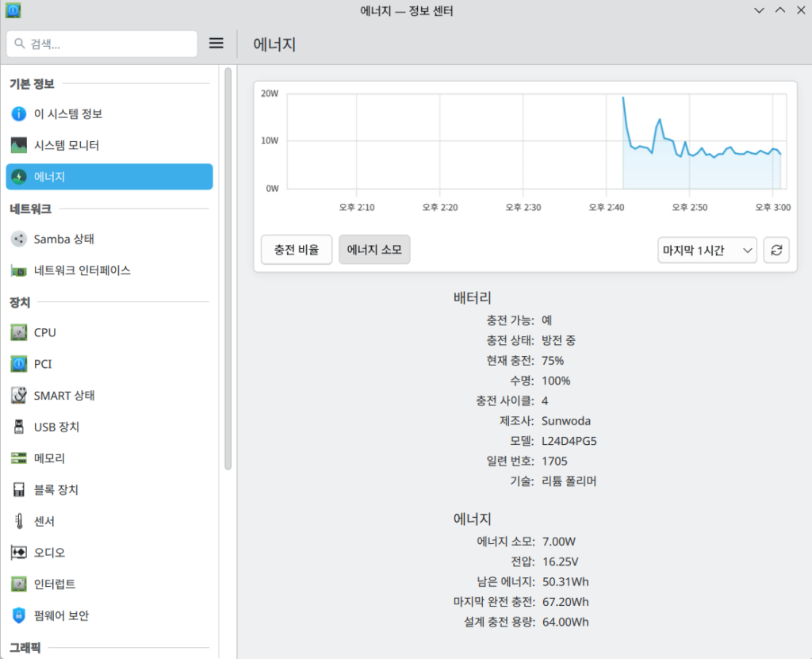Open the 센서 thermometer icon
The image size is (812, 659).
19,521
